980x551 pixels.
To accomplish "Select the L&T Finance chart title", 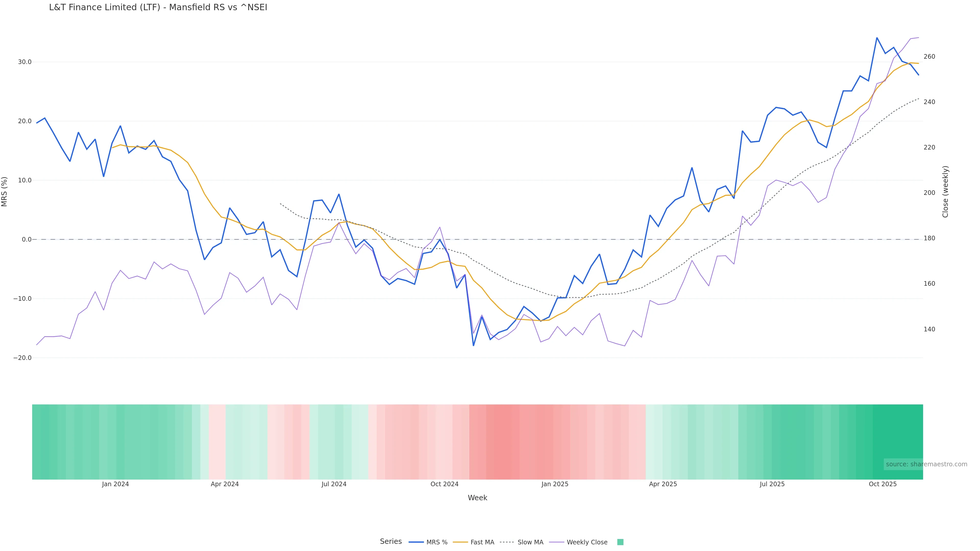I will pos(158,8).
